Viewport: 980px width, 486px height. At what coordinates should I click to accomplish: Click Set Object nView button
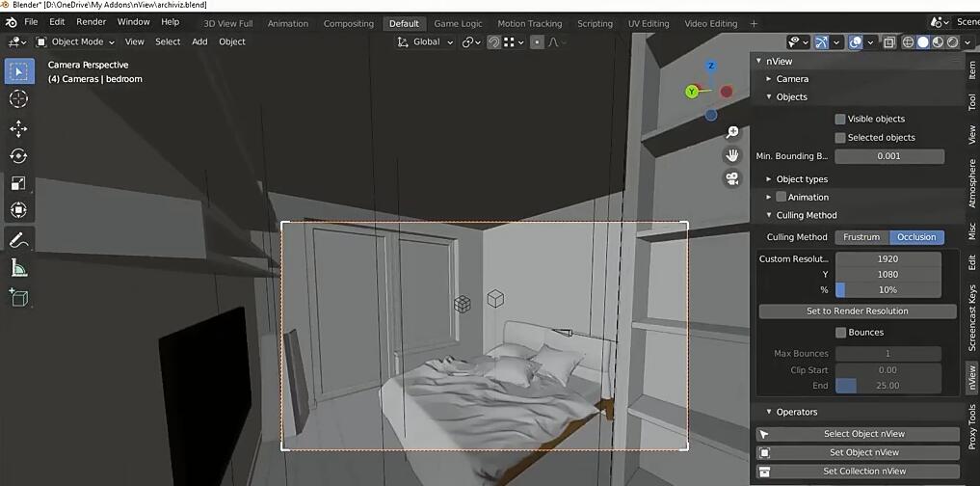[858, 453]
